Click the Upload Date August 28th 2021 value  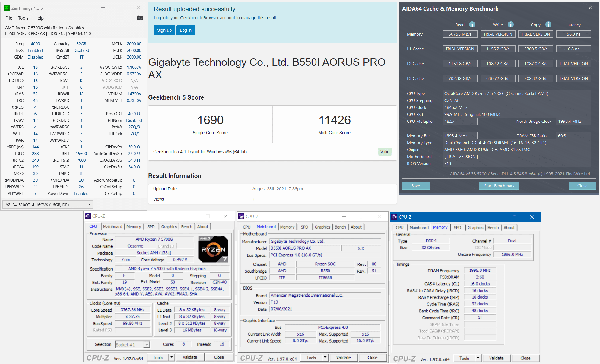278,189
